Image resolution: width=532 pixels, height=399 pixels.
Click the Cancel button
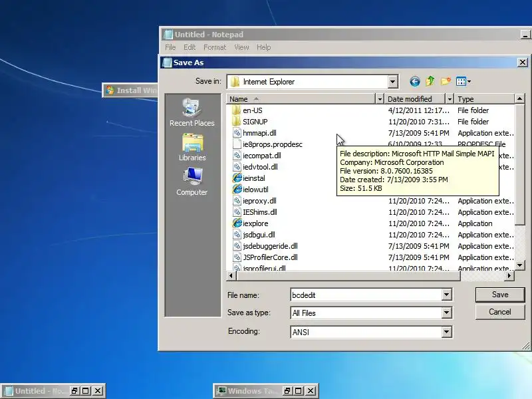click(500, 312)
